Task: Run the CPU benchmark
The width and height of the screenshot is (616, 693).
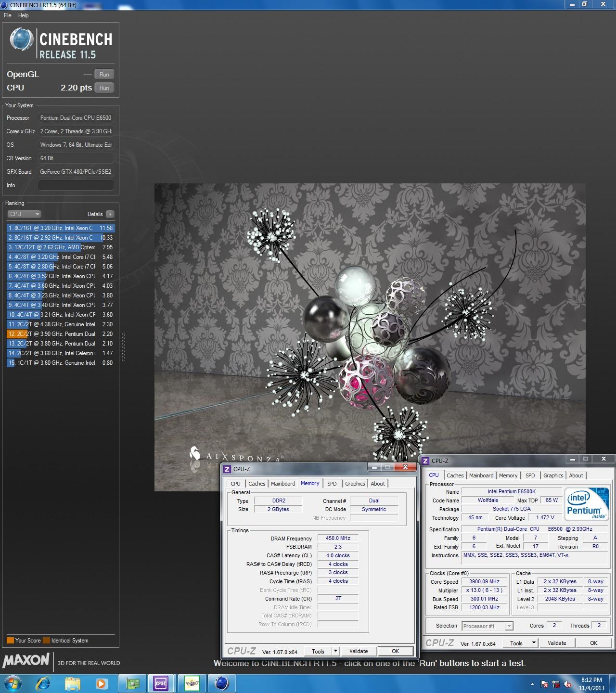Action: click(104, 88)
